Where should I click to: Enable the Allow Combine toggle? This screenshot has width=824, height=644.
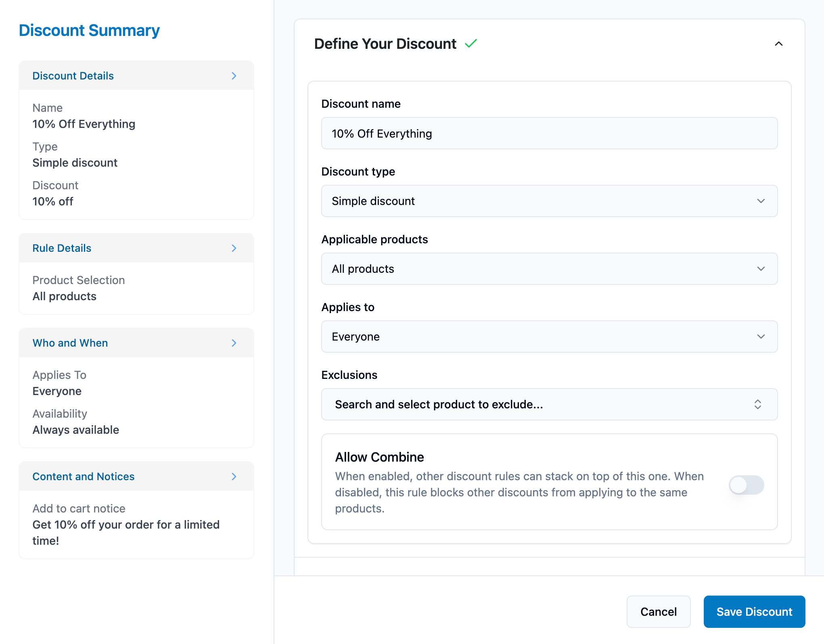click(x=746, y=485)
